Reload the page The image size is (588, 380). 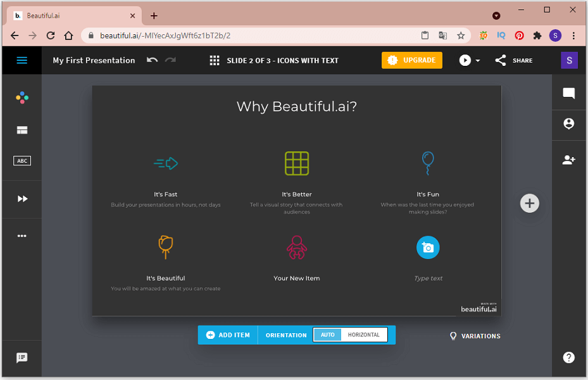point(51,35)
